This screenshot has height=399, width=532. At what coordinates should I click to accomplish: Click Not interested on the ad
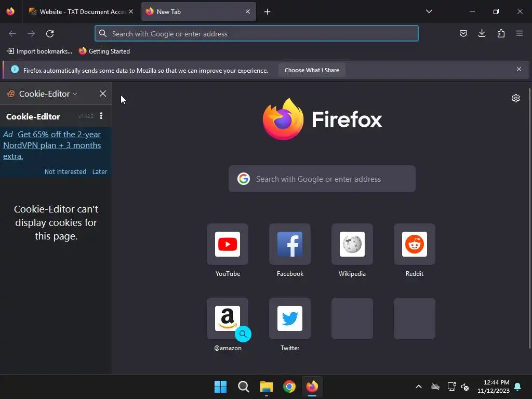(65, 171)
